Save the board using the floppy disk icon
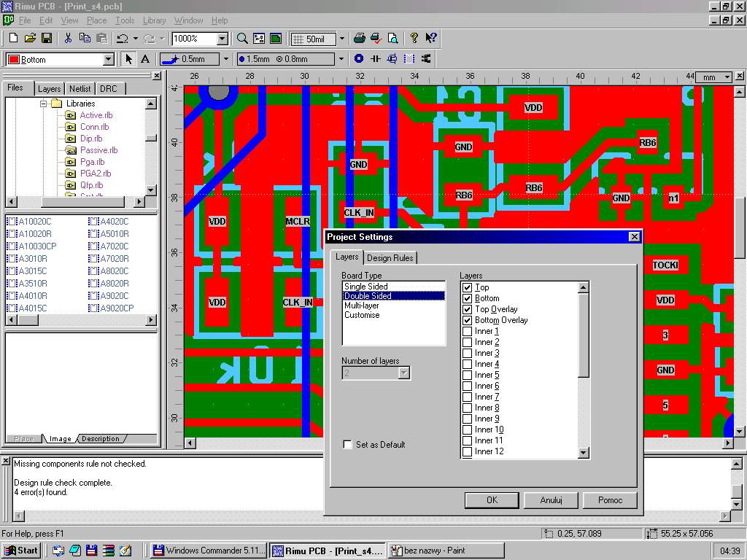 47,39
